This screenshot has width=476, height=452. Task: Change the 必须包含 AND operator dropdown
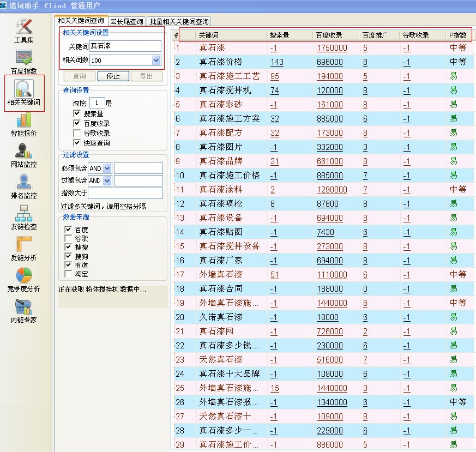point(106,168)
